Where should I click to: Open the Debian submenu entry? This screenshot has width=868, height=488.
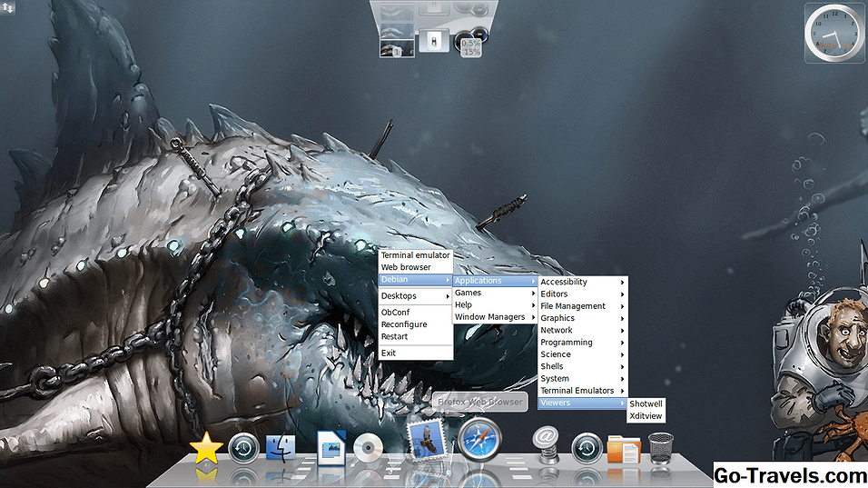click(415, 280)
